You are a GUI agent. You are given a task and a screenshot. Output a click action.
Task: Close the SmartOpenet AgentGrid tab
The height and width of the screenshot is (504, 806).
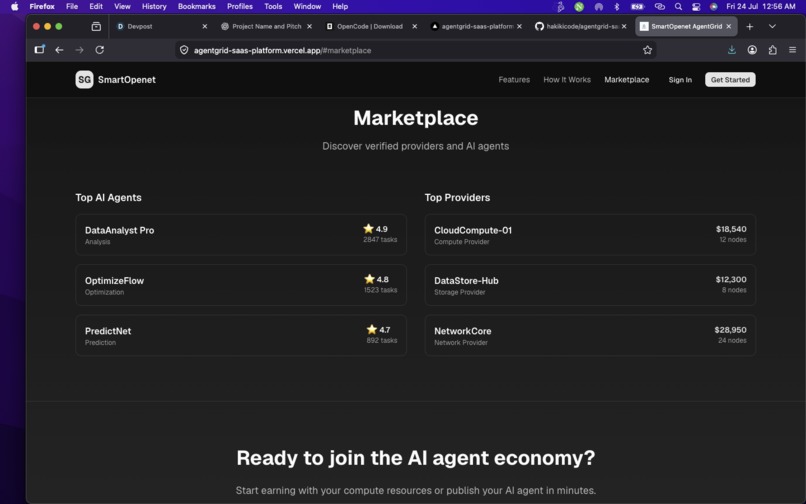pos(728,26)
